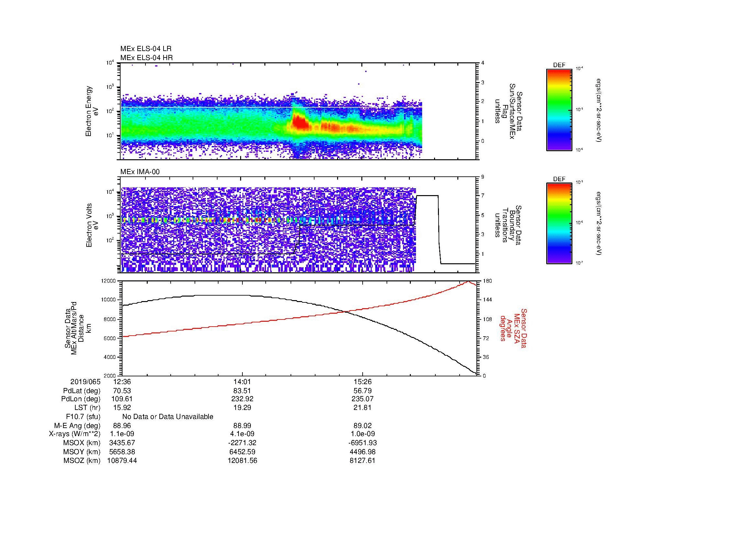This screenshot has width=756, height=534.
Task: Click the boundary transition plateau at level 7
Action: 427,196
